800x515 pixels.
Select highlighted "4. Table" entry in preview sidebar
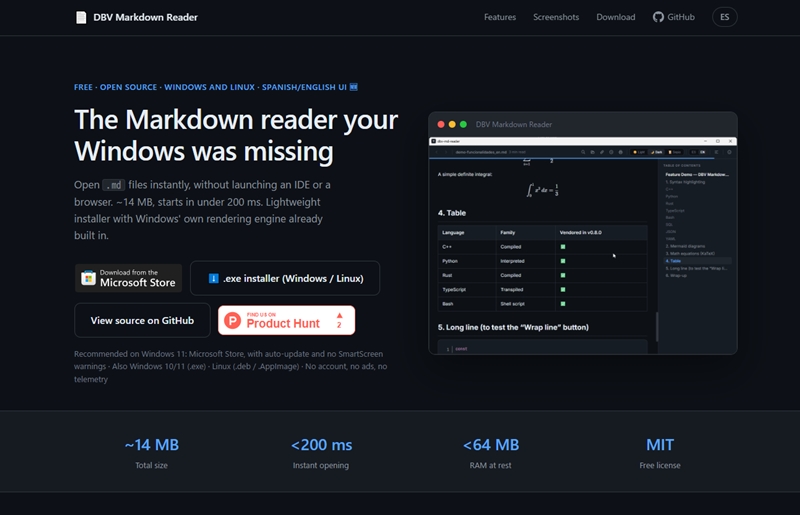tap(697, 261)
